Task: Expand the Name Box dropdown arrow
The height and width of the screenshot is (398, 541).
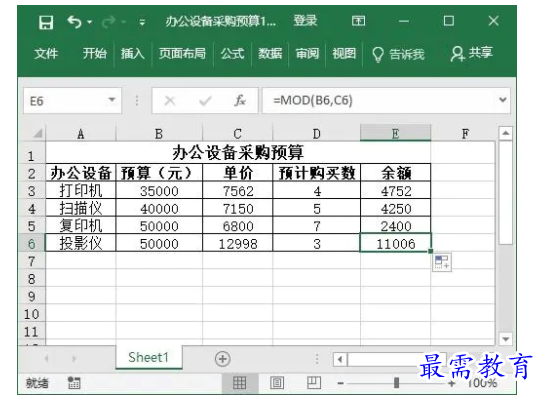Action: tap(111, 100)
